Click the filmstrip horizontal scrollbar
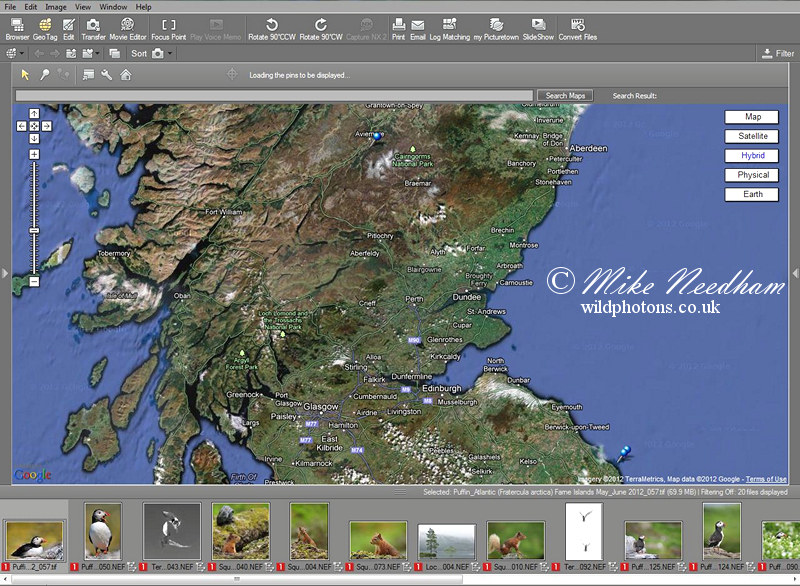The width and height of the screenshot is (800, 586). coord(237,579)
